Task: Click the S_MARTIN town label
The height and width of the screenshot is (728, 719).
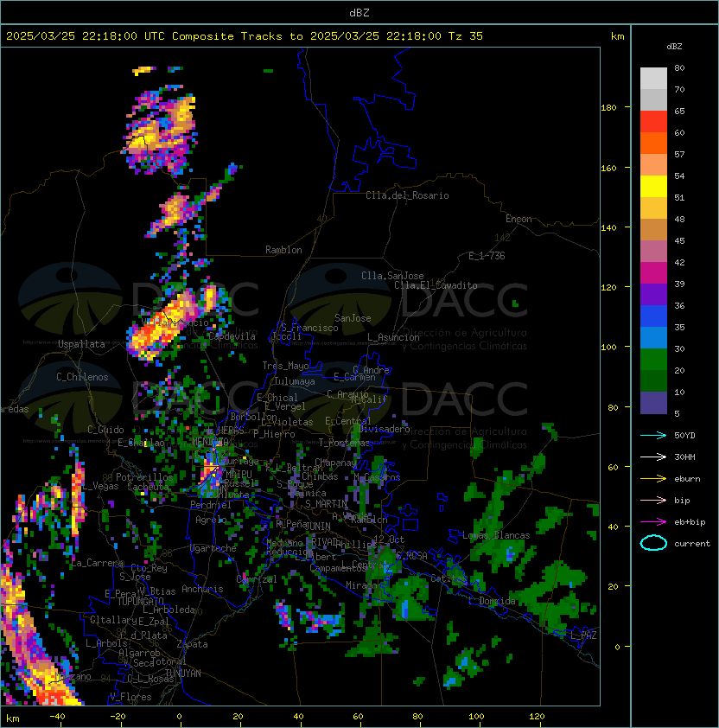Action: 326,504
